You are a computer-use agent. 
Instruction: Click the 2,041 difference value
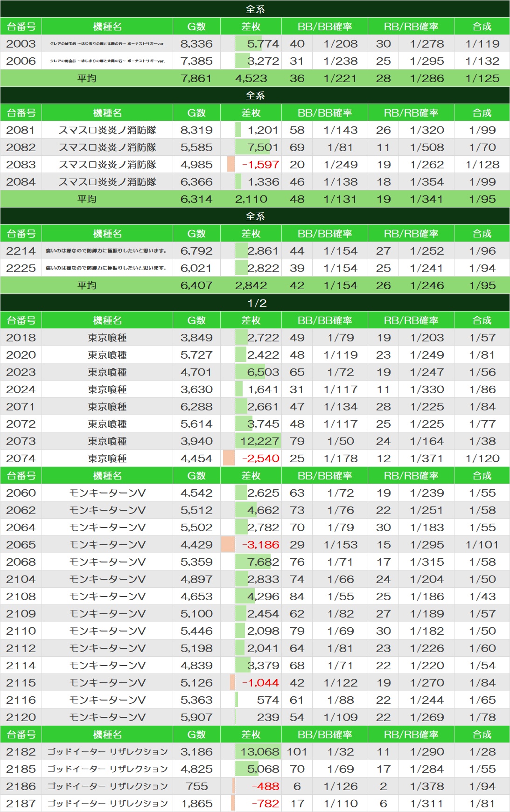pyautogui.click(x=263, y=648)
